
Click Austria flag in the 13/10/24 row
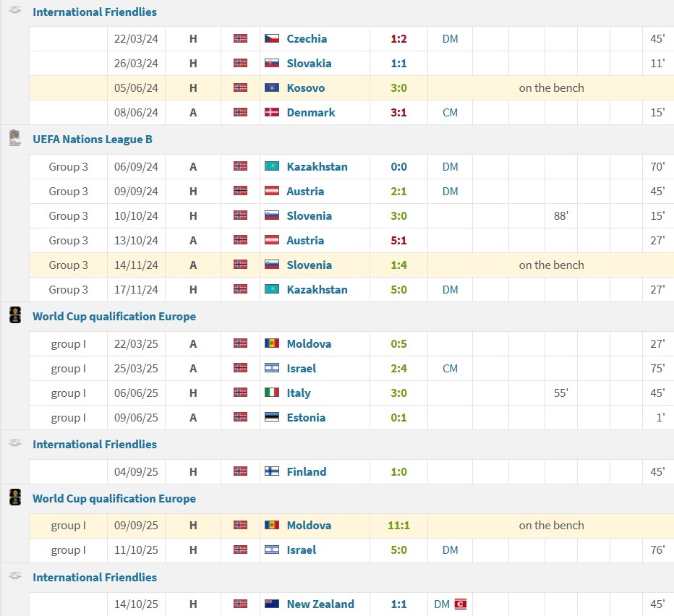tap(272, 239)
